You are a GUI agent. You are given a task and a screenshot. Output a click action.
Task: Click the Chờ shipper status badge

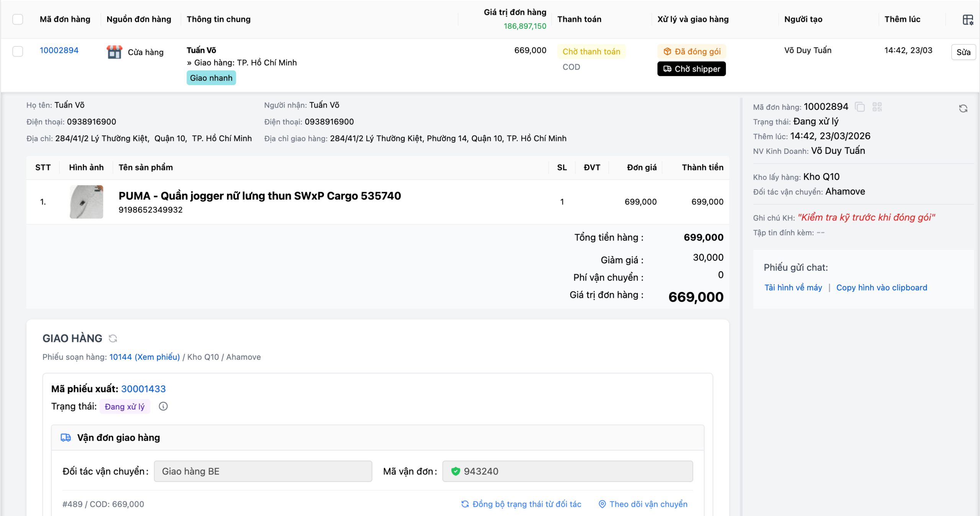(x=691, y=69)
